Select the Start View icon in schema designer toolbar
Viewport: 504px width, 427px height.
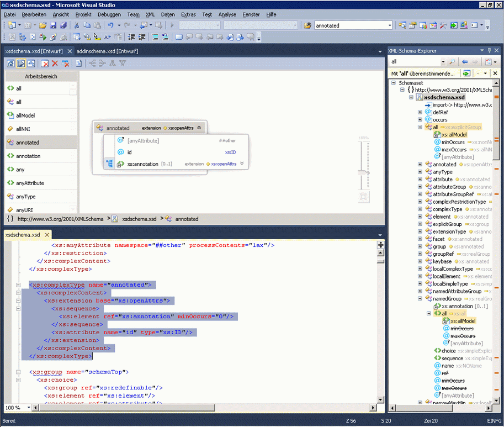click(x=10, y=63)
